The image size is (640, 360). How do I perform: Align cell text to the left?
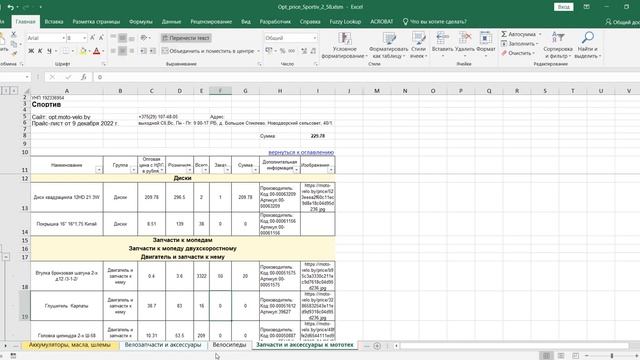pos(113,51)
